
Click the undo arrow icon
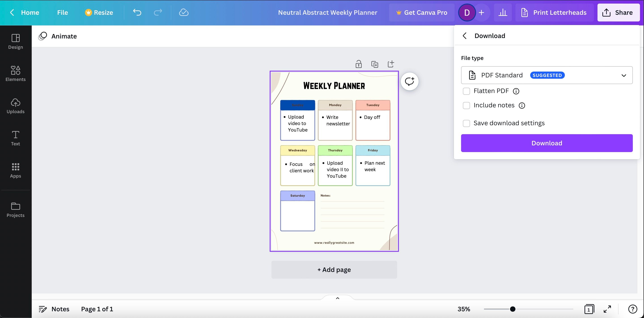pyautogui.click(x=137, y=12)
